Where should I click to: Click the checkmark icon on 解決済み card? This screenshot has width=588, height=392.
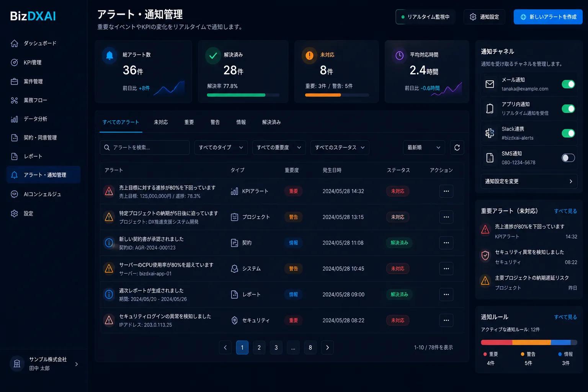click(213, 56)
